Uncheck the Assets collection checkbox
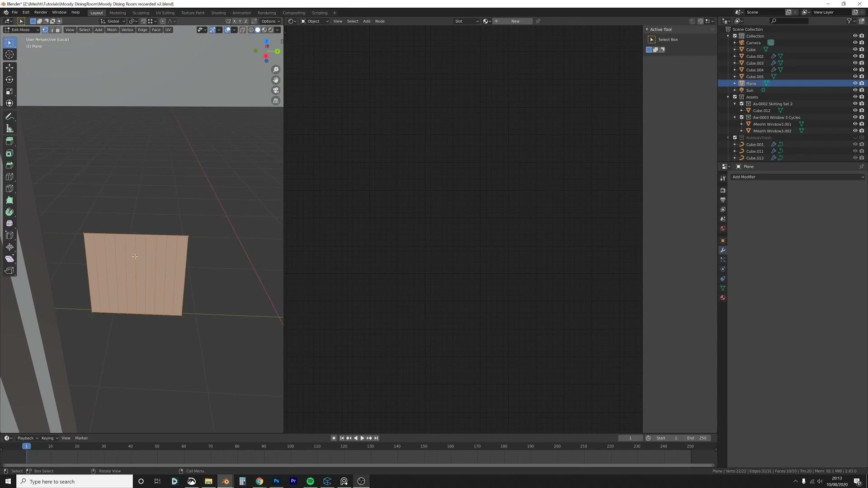 [735, 97]
